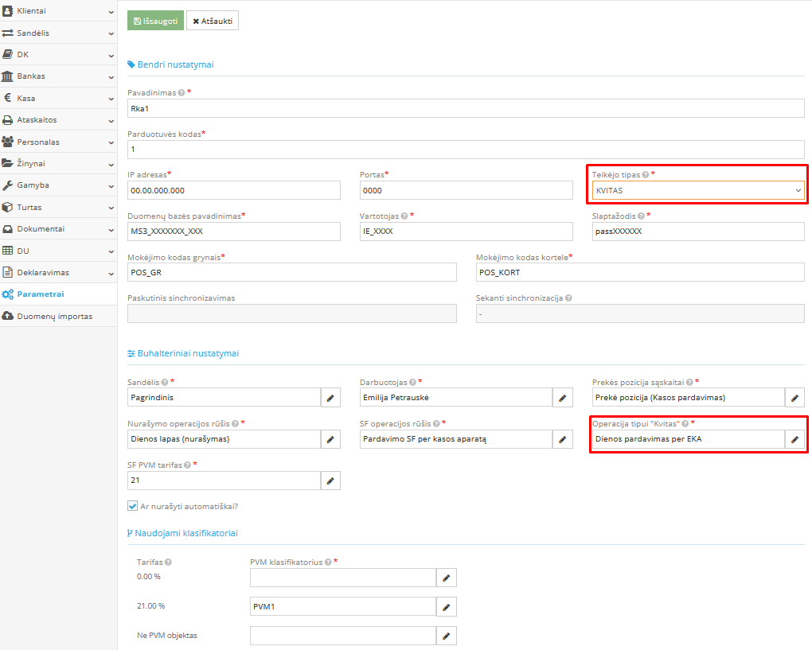This screenshot has width=812, height=650.
Task: Click into the IP adresas input field
Action: [233, 190]
